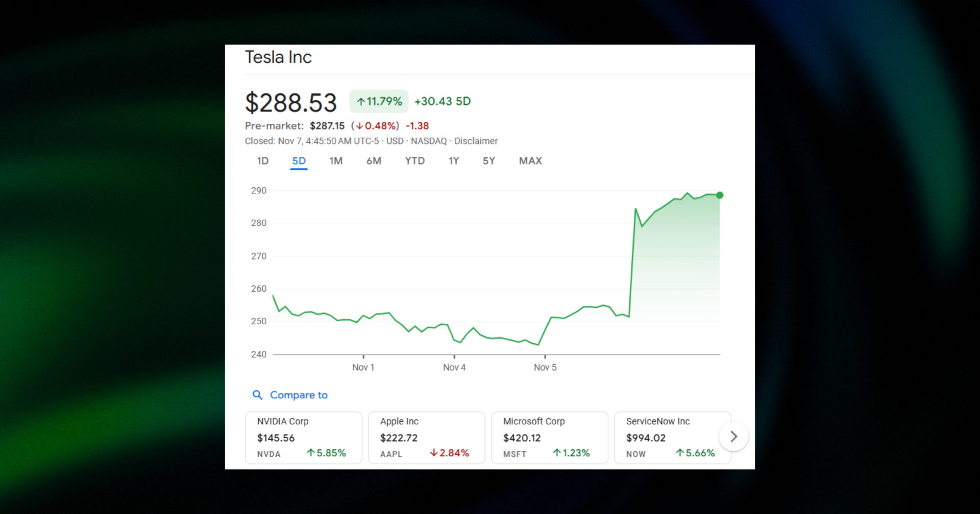Click the Compare to link

[x=299, y=395]
